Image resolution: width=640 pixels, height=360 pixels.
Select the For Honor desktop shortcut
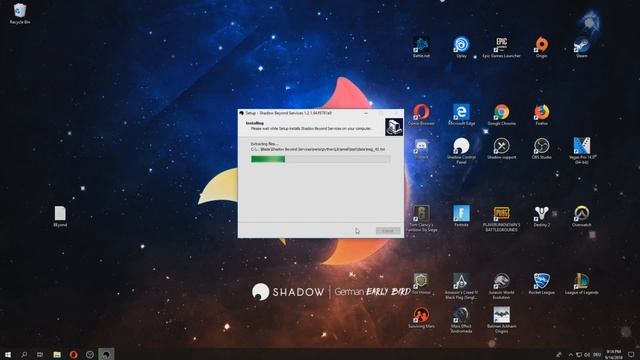[421, 284]
